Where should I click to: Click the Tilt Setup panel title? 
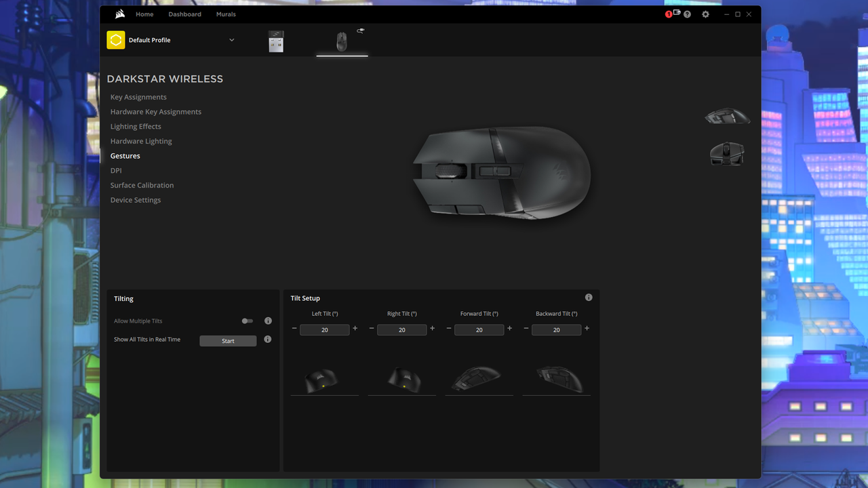pos(305,298)
